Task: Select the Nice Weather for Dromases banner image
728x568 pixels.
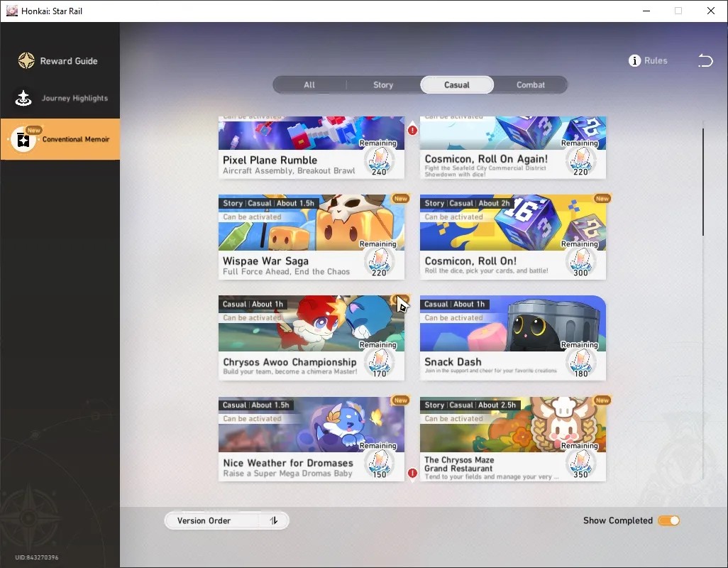Action: pos(311,424)
